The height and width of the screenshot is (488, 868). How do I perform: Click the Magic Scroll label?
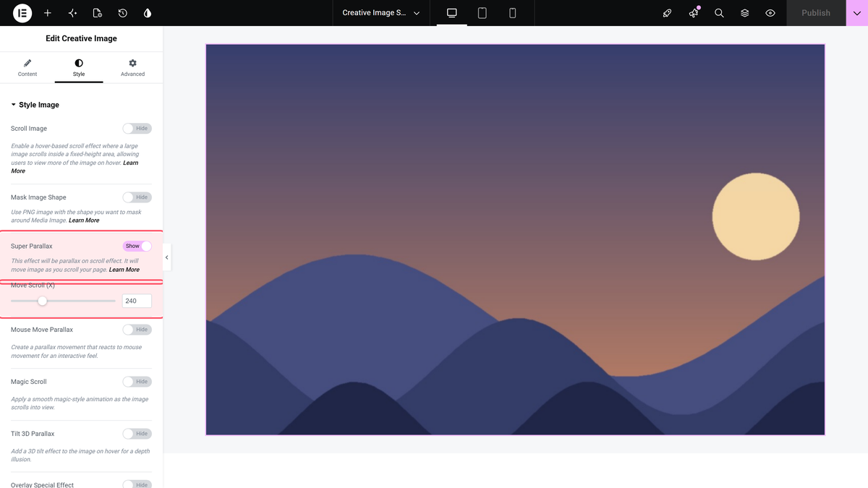[x=29, y=382]
